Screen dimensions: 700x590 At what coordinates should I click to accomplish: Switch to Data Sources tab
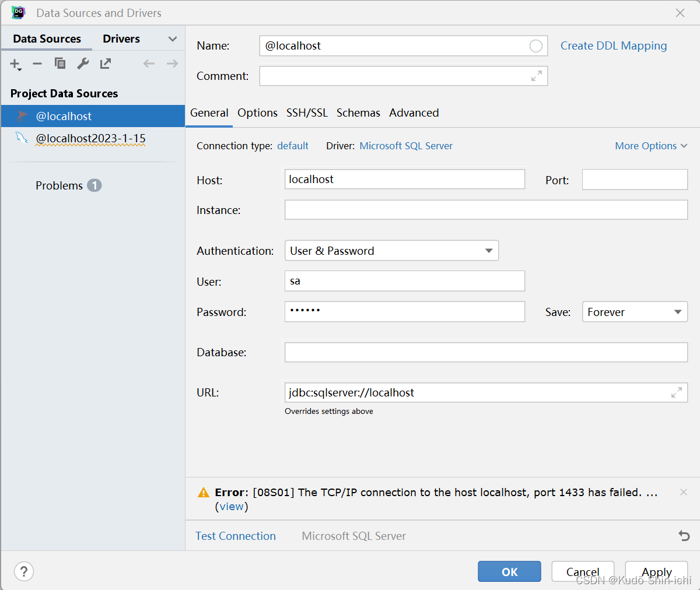pos(47,38)
